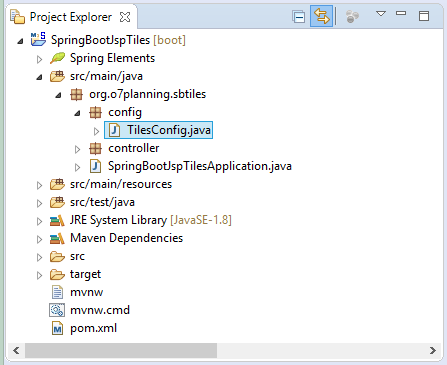Image resolution: width=447 pixels, height=365 pixels.
Task: Click the target folder icon
Action: 57,275
